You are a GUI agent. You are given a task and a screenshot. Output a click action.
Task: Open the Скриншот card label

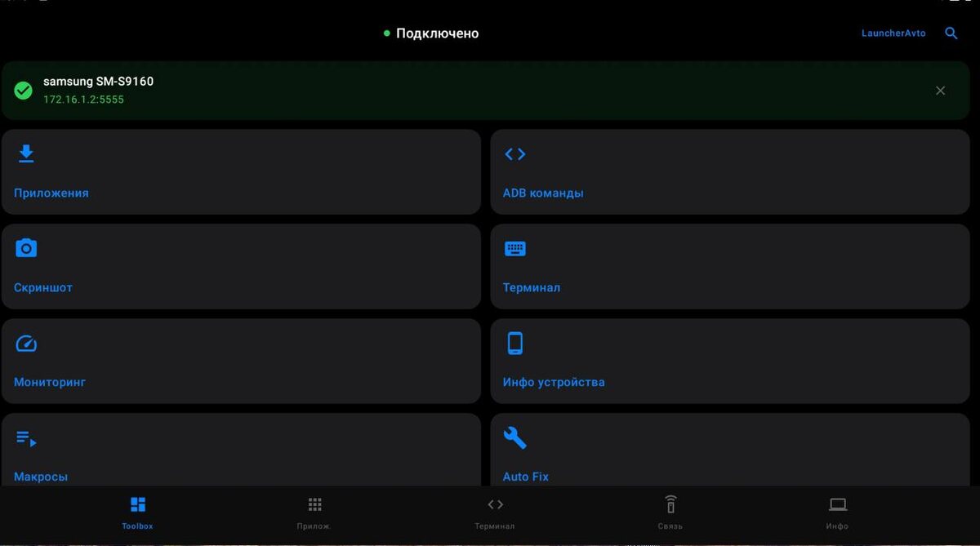(43, 288)
